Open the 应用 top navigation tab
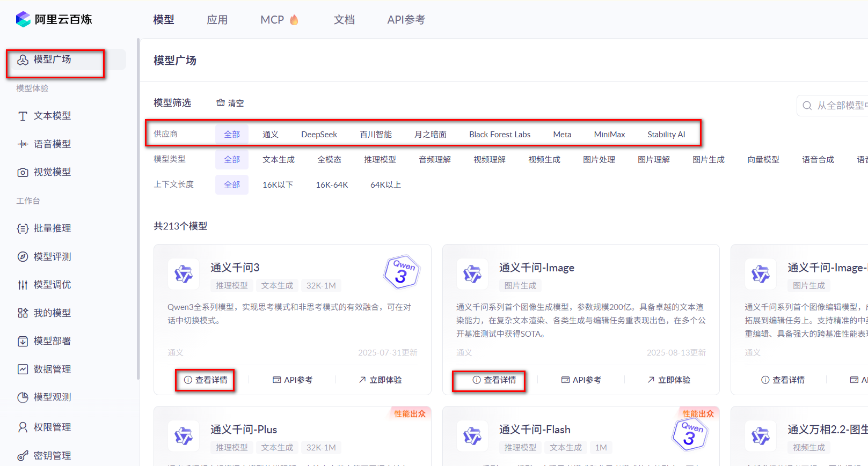This screenshot has height=466, width=868. [217, 20]
